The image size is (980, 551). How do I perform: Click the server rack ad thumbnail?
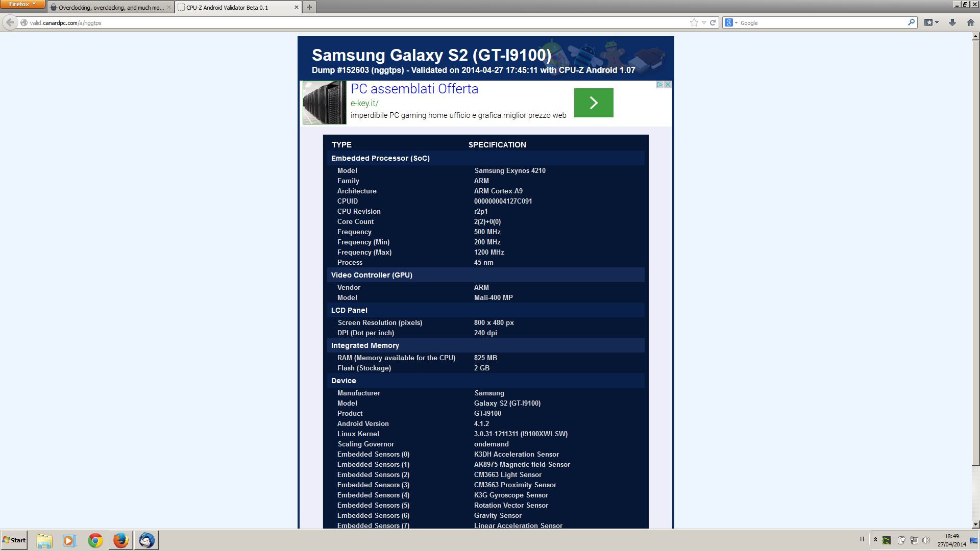click(324, 103)
